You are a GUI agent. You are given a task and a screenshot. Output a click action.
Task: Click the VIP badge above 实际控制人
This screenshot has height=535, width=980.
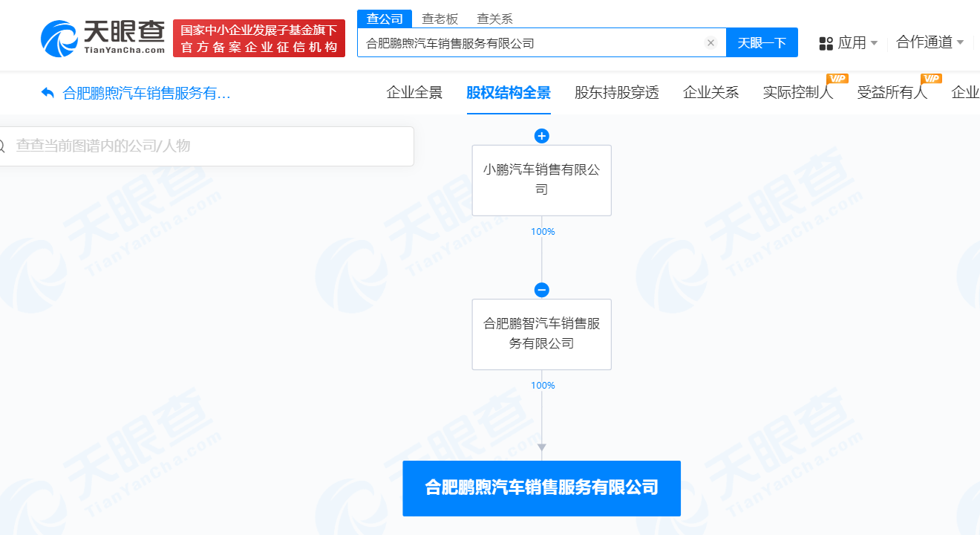tap(837, 78)
